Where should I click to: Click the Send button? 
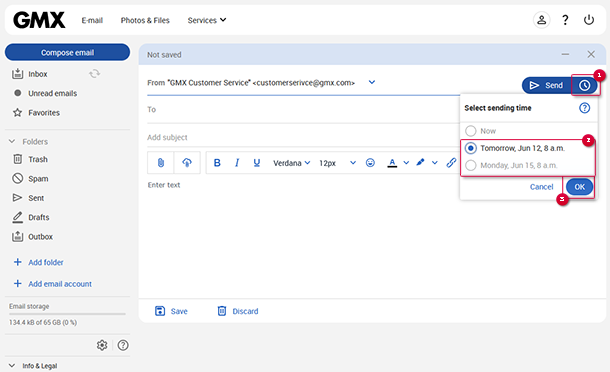point(547,85)
